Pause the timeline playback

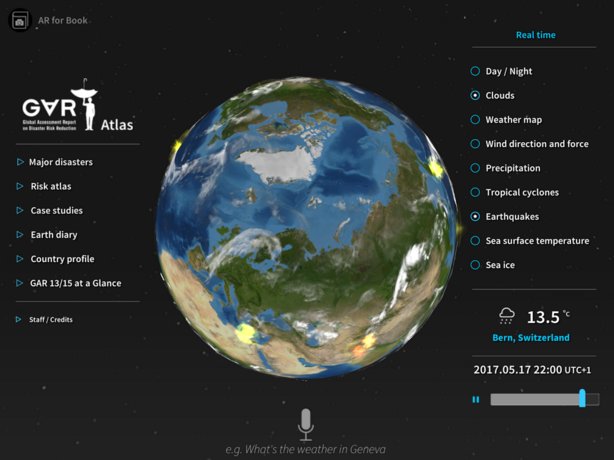(476, 400)
